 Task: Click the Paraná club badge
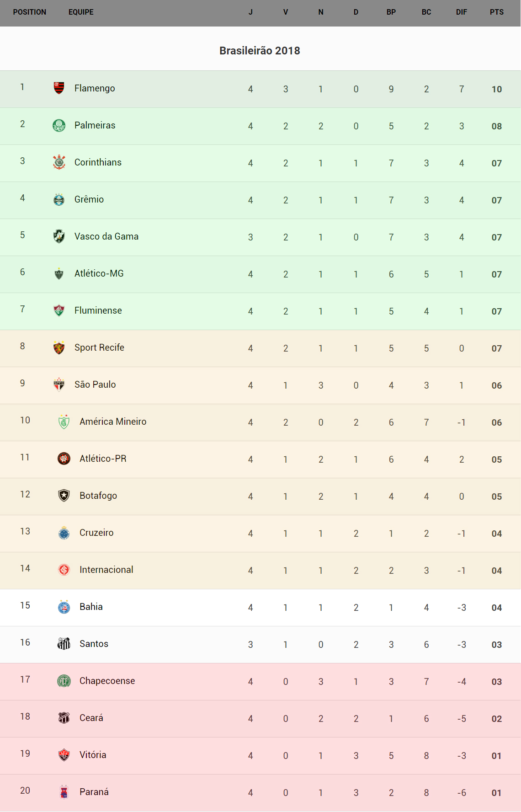pos(64,792)
